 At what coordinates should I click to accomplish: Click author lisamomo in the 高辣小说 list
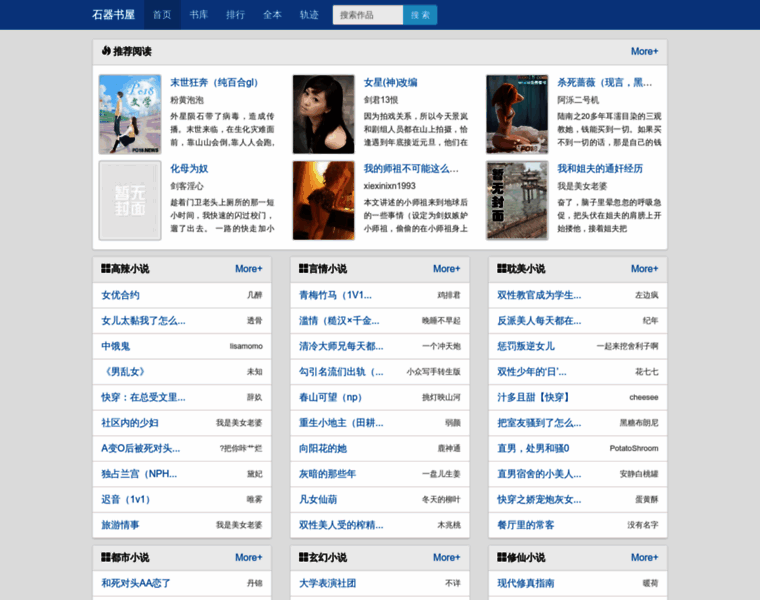(246, 346)
